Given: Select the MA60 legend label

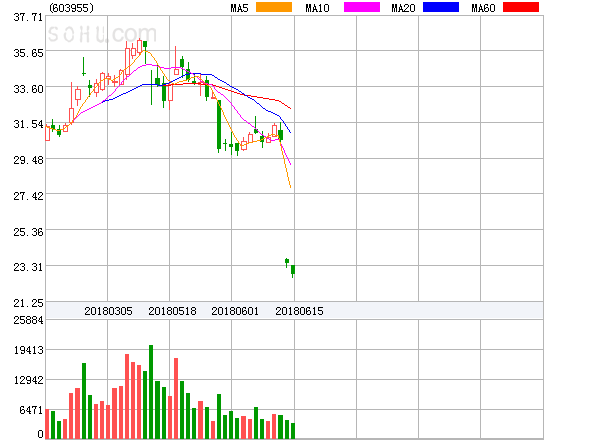Looking at the screenshot, I should click(483, 8).
